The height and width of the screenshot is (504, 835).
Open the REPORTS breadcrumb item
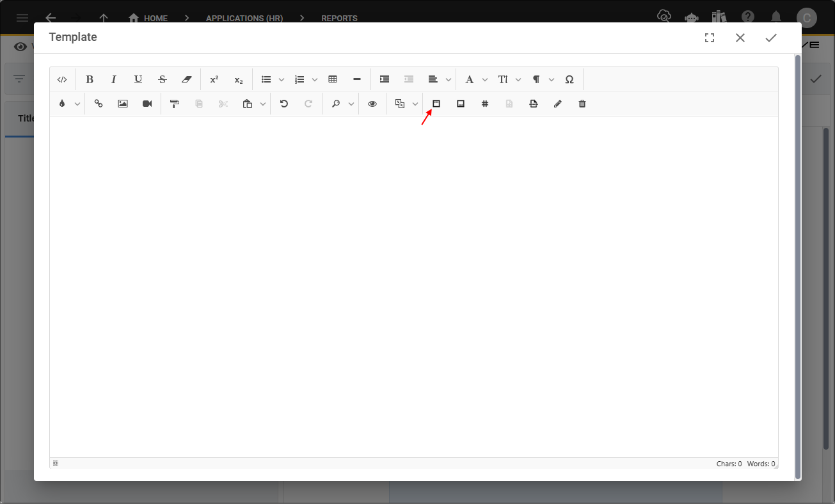tap(339, 18)
